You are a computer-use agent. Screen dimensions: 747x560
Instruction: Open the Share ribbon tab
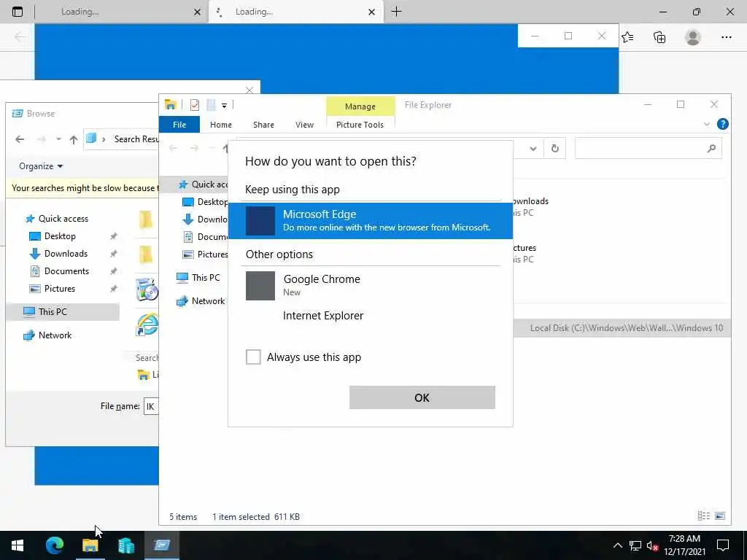[x=263, y=125]
